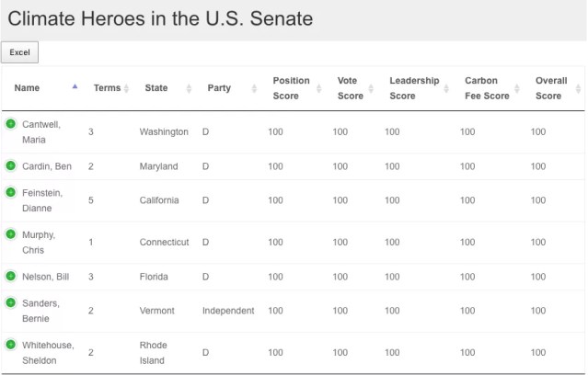
Task: Click green plus icon beside Murphy, Chris
Action: click(x=10, y=234)
